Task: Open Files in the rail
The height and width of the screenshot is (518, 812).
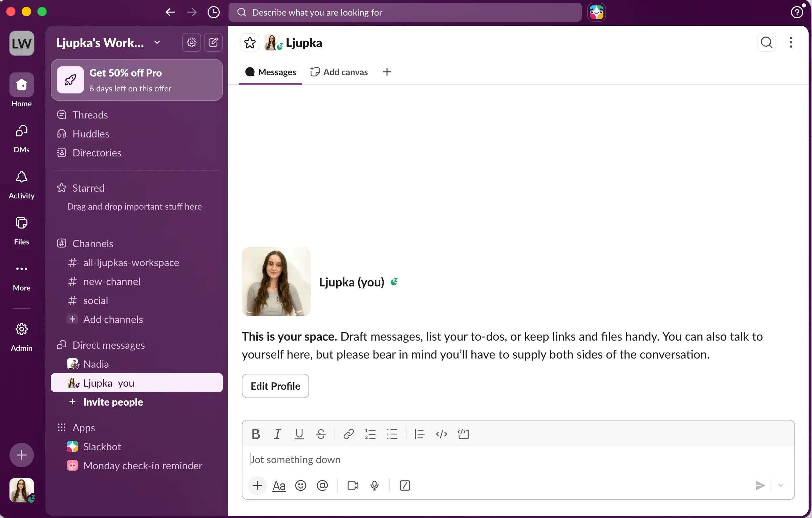Action: click(x=22, y=231)
